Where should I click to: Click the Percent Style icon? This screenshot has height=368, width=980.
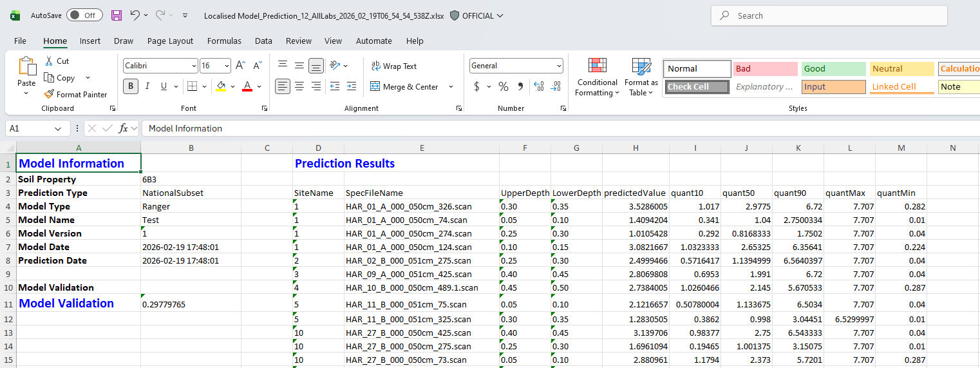click(504, 86)
